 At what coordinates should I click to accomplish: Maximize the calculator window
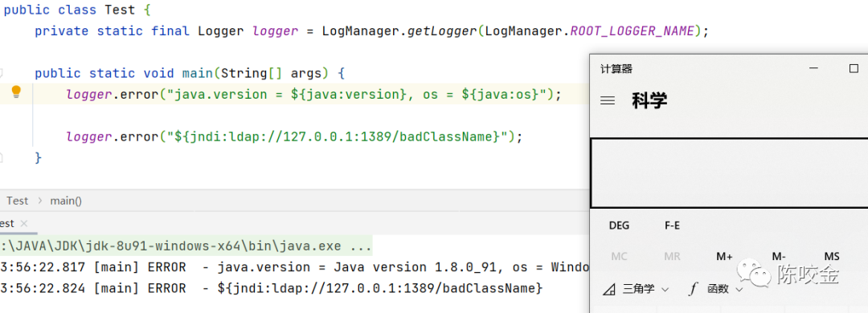pos(854,68)
